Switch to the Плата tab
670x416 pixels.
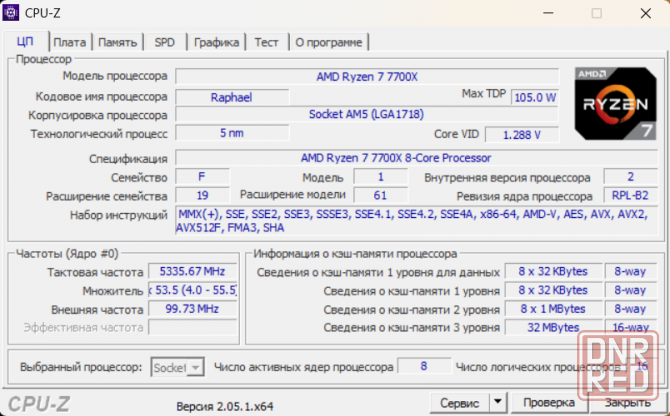[x=70, y=42]
